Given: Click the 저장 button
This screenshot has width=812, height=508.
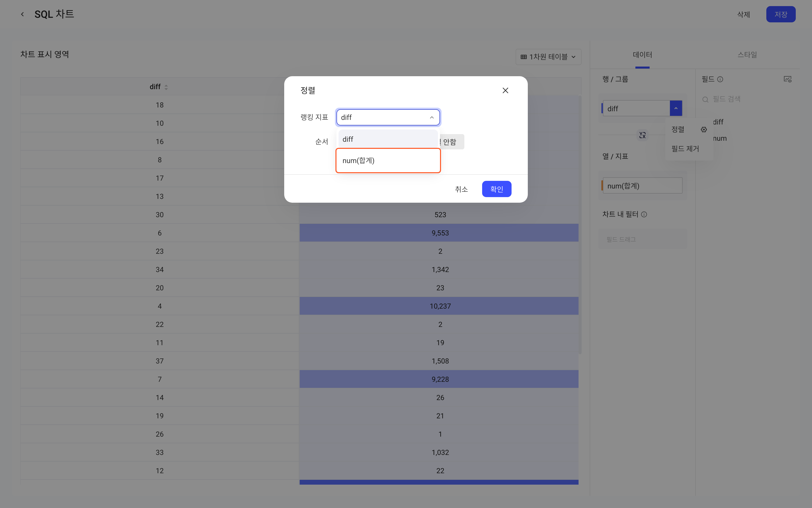Looking at the screenshot, I should [781, 14].
